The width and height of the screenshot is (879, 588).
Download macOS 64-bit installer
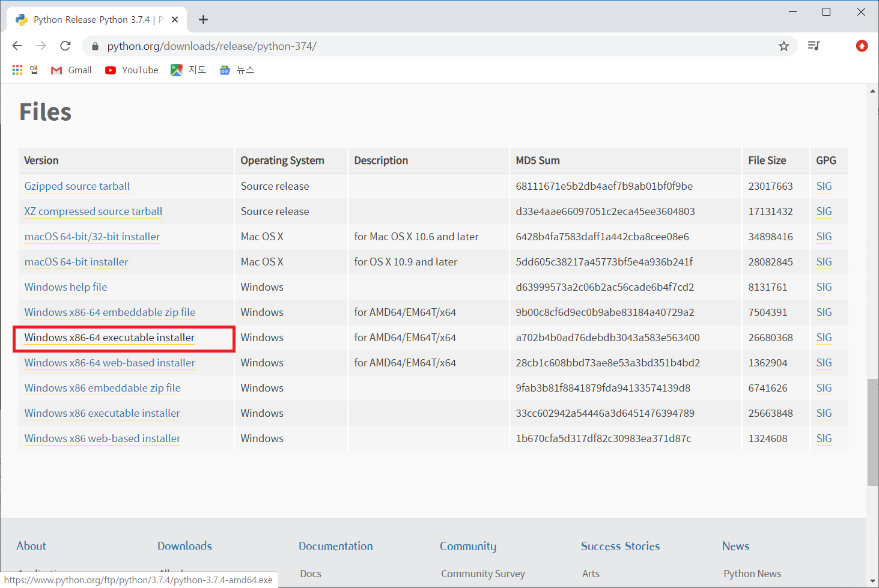[76, 262]
